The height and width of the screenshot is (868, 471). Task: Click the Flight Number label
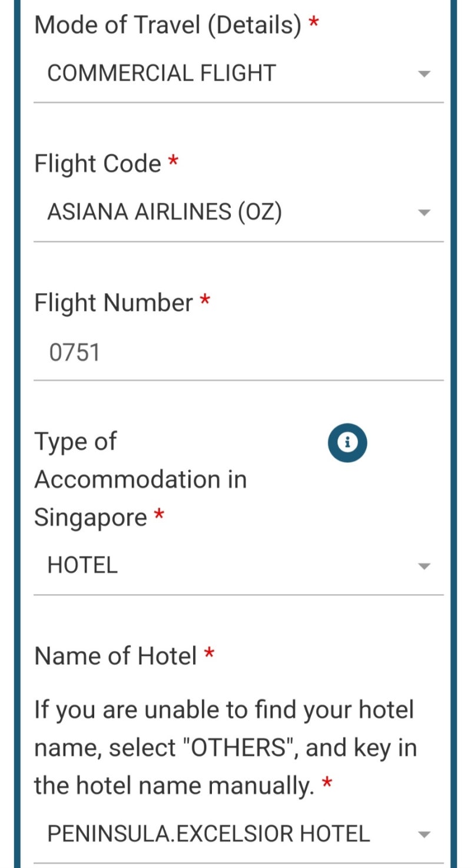click(x=114, y=303)
